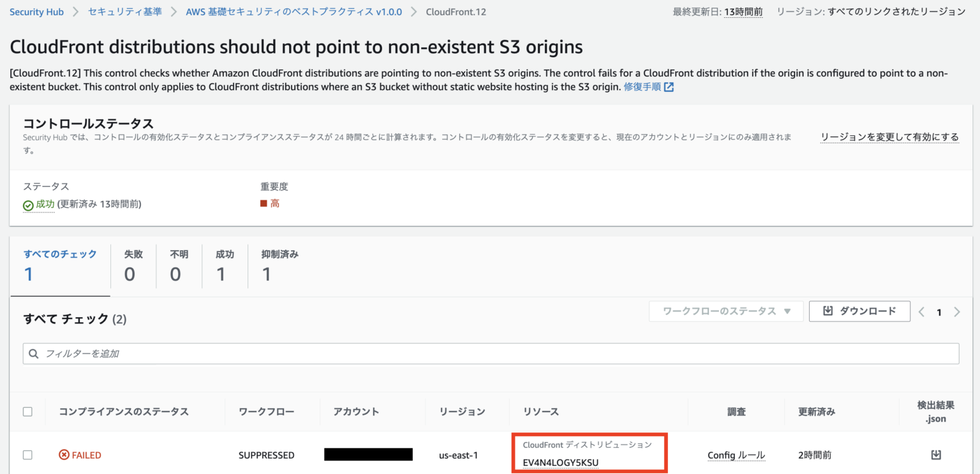Navigate to Security Hub breadcrumb

(x=36, y=11)
